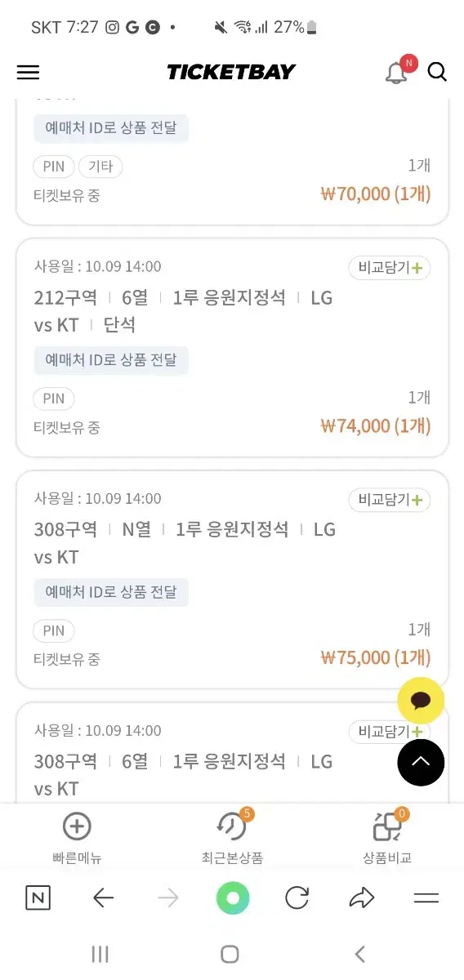This screenshot has width=464, height=980.
Task: Open search with the magnifier icon
Action: point(437,72)
